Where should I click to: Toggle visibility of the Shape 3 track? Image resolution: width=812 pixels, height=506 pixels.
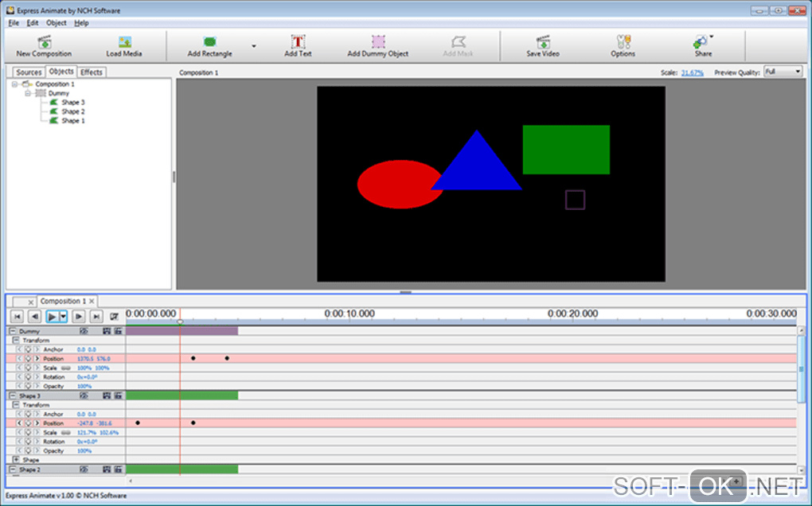[x=84, y=395]
